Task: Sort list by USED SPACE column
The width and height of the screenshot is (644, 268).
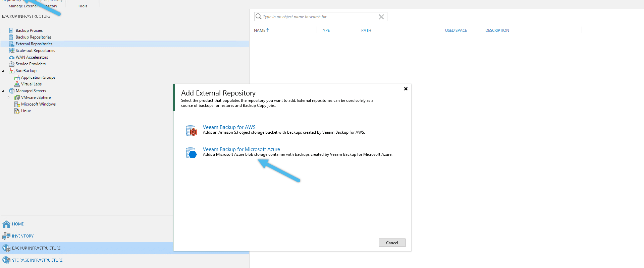Action: click(456, 30)
